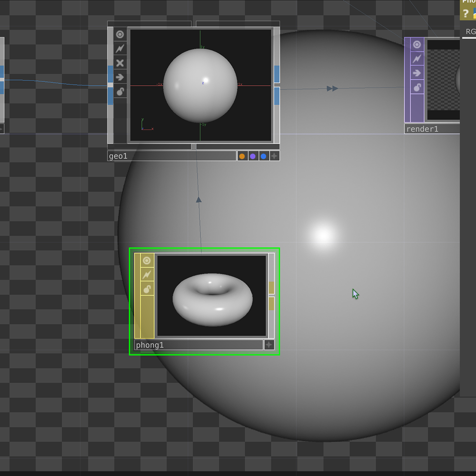This screenshot has width=476, height=476.
Task: Expand the phong1 node via its plus control
Action: (x=268, y=345)
